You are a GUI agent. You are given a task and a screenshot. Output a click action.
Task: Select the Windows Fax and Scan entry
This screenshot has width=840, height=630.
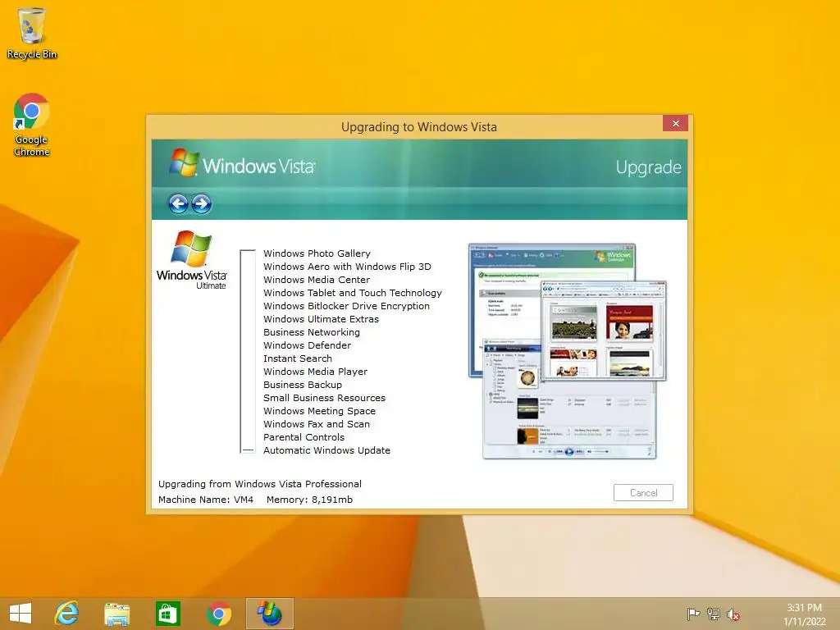[316, 424]
